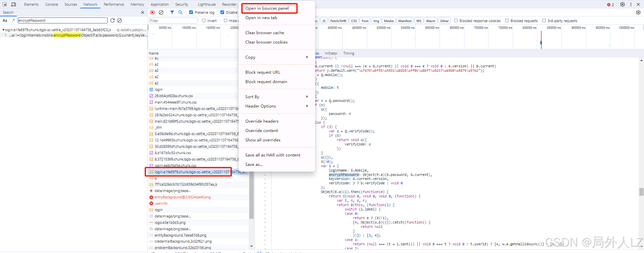Filter requests by Fetch/XHR type
This screenshot has width=644, height=253.
338,21
